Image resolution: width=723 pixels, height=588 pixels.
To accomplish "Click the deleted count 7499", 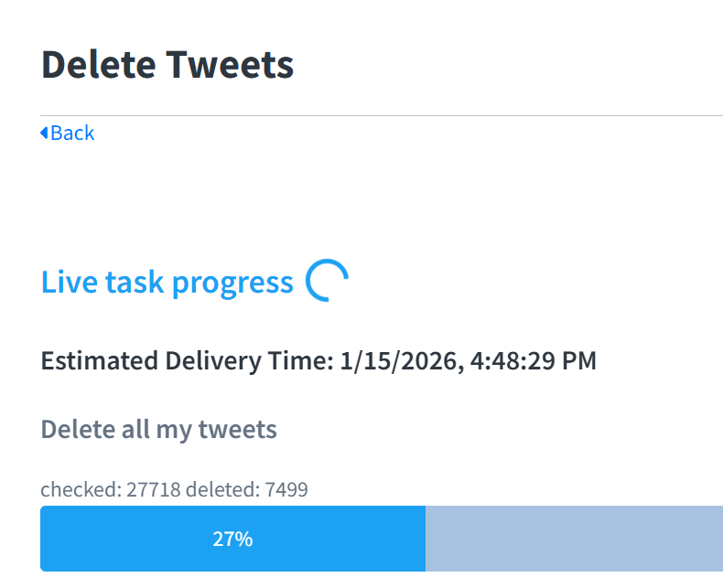I will pos(286,490).
